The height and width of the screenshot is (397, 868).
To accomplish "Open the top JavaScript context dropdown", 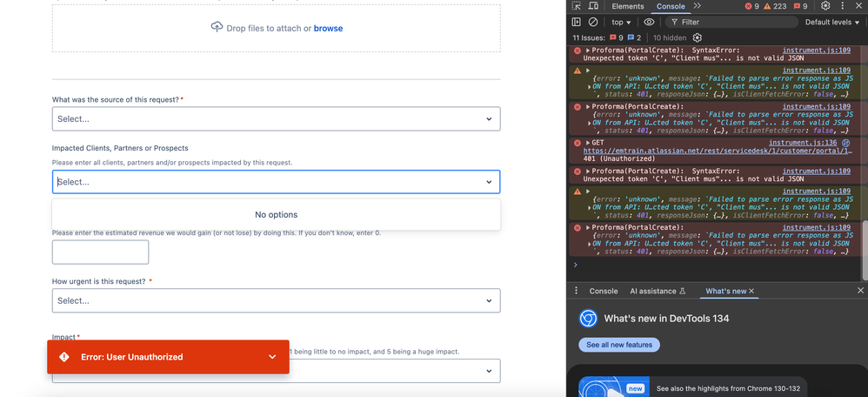I will pyautogui.click(x=621, y=22).
